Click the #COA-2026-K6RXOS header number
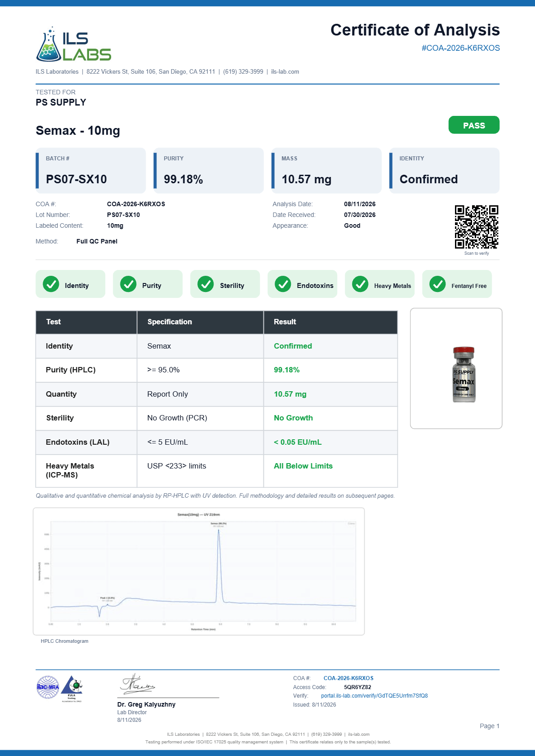 [x=460, y=48]
